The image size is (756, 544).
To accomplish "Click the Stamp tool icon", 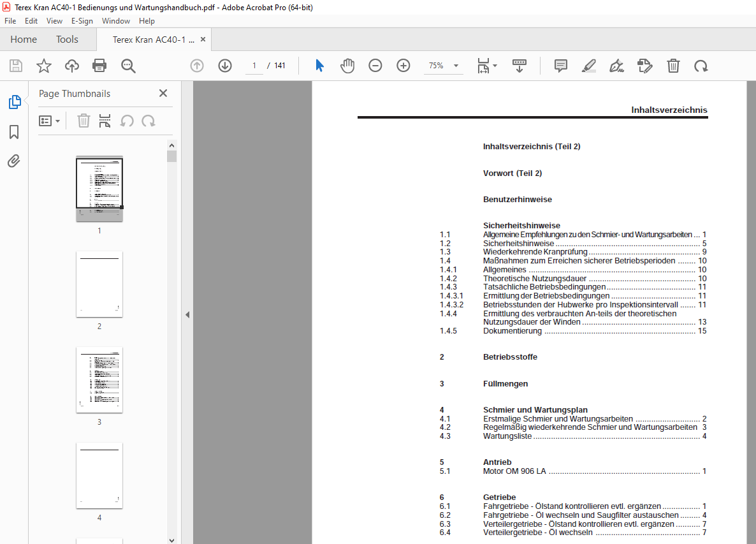I will click(x=644, y=66).
